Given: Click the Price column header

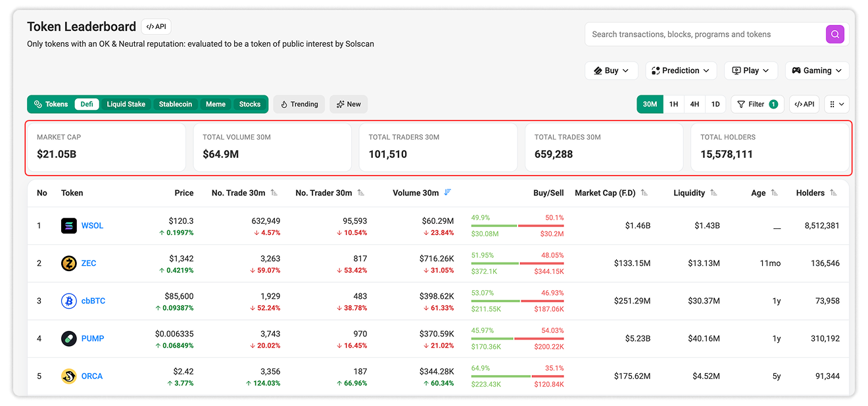Looking at the screenshot, I should point(184,193).
